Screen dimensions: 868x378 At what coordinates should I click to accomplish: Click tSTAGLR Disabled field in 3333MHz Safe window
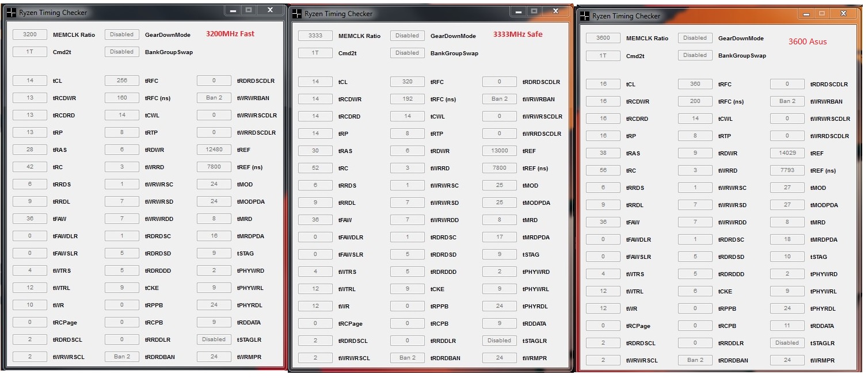coord(500,341)
